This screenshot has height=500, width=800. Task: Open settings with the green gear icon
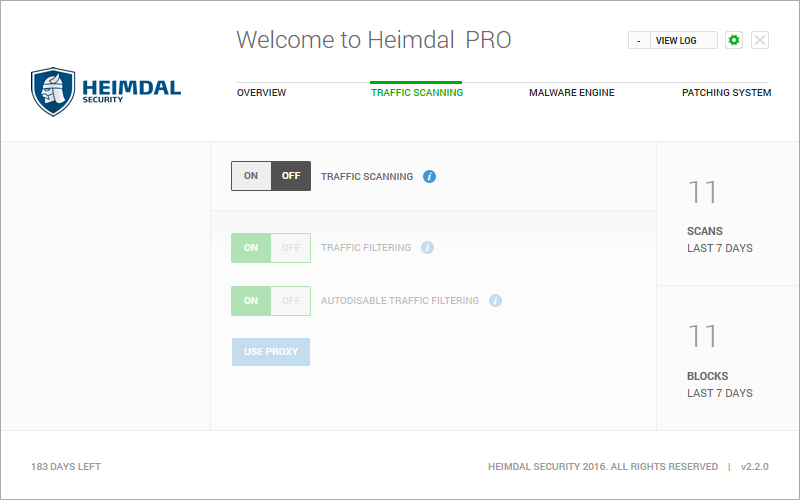[x=734, y=40]
